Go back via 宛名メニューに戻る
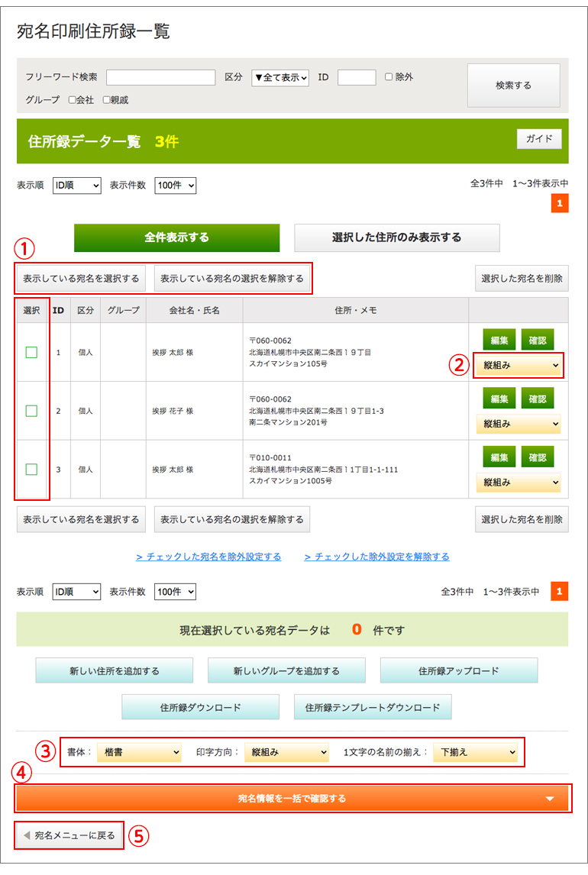This screenshot has height=875, width=588. pyautogui.click(x=69, y=835)
